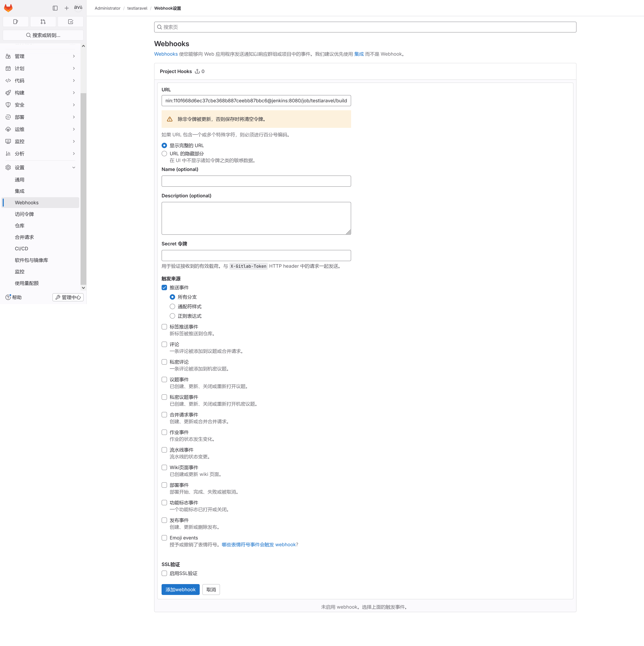Open the issues shortcut icon
Image resolution: width=644 pixels, height=646 pixels.
(x=15, y=22)
